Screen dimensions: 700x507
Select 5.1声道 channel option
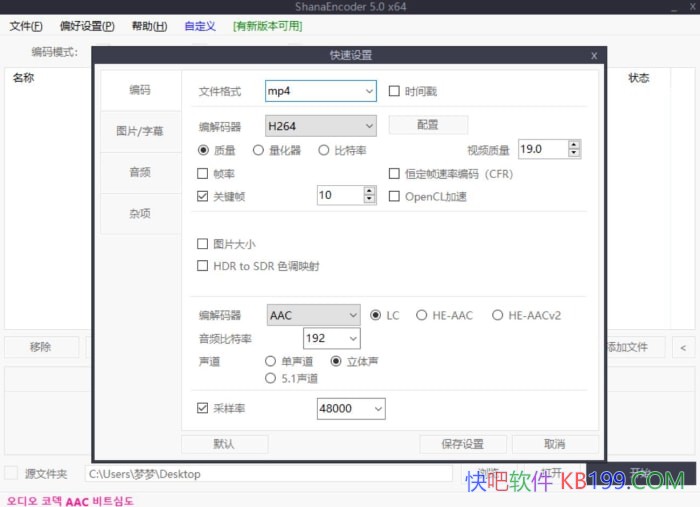click(x=271, y=378)
